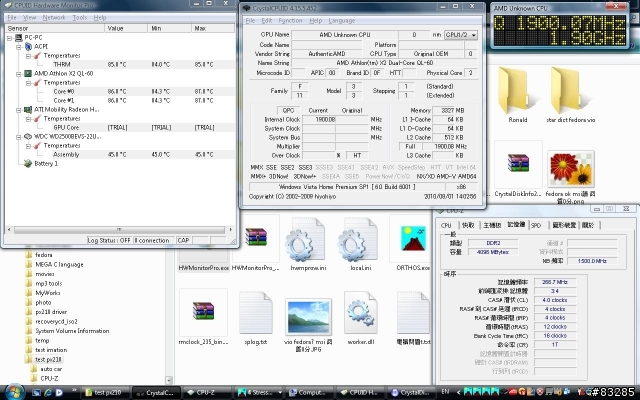
Task: Click the ATI Radeon graphics card icon
Action: point(28,109)
